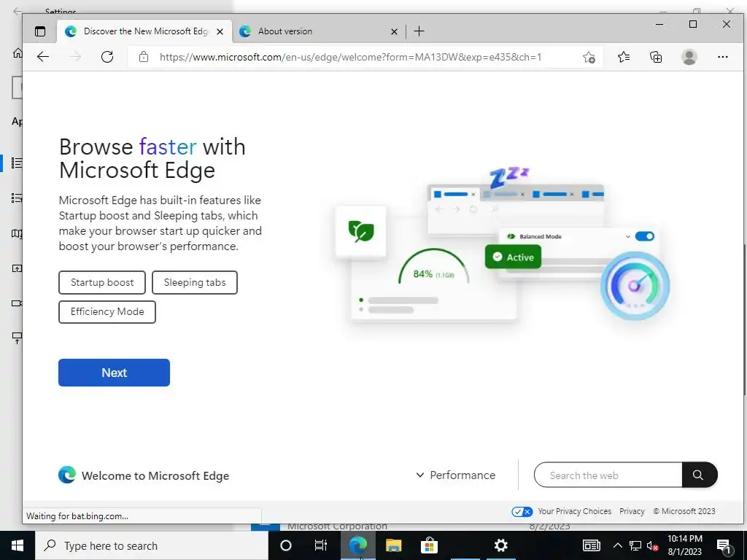Open a new tab with plus
This screenshot has width=747, height=560.
[419, 31]
